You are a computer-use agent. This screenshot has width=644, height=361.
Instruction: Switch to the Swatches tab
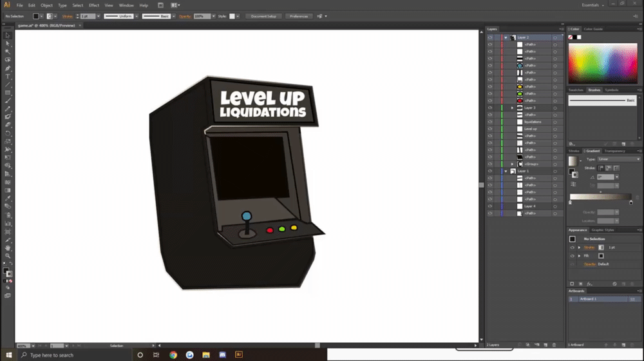[576, 90]
